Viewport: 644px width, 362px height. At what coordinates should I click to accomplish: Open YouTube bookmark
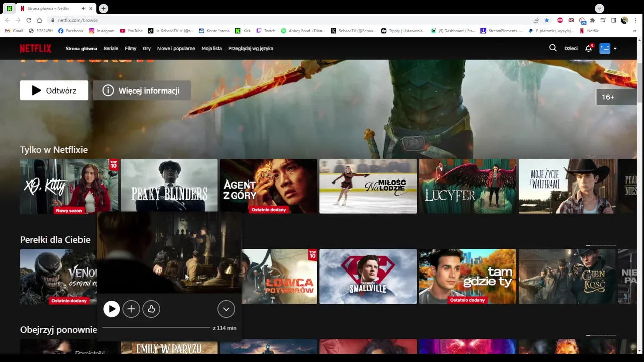pos(131,31)
